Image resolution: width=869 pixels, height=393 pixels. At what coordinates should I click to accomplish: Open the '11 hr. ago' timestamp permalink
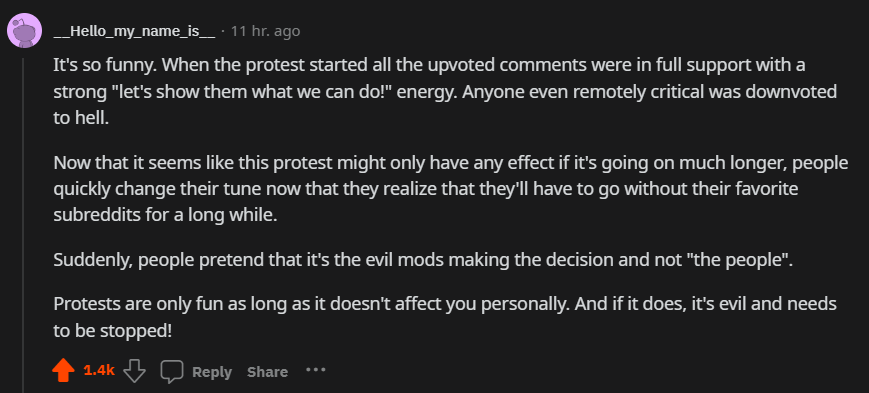(x=265, y=32)
